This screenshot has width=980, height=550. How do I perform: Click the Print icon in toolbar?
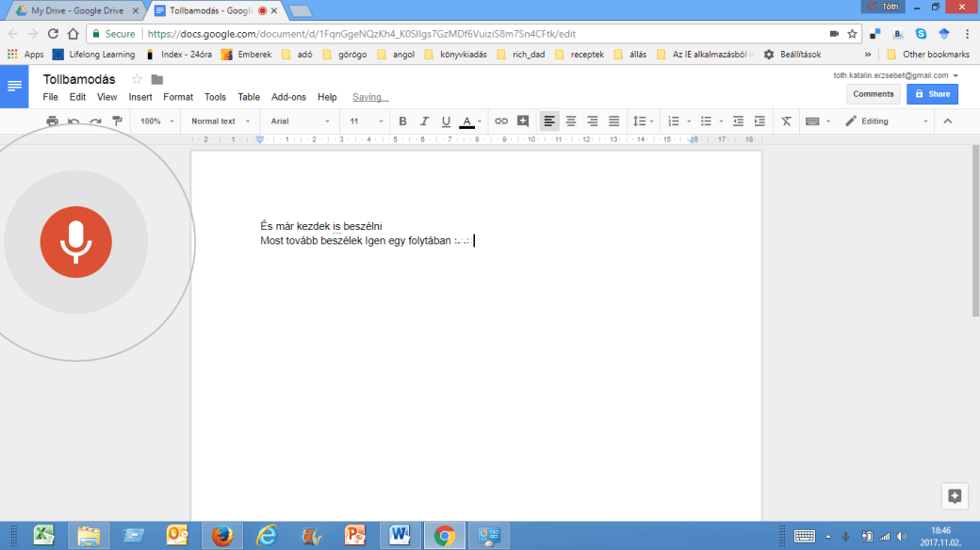[x=53, y=121]
